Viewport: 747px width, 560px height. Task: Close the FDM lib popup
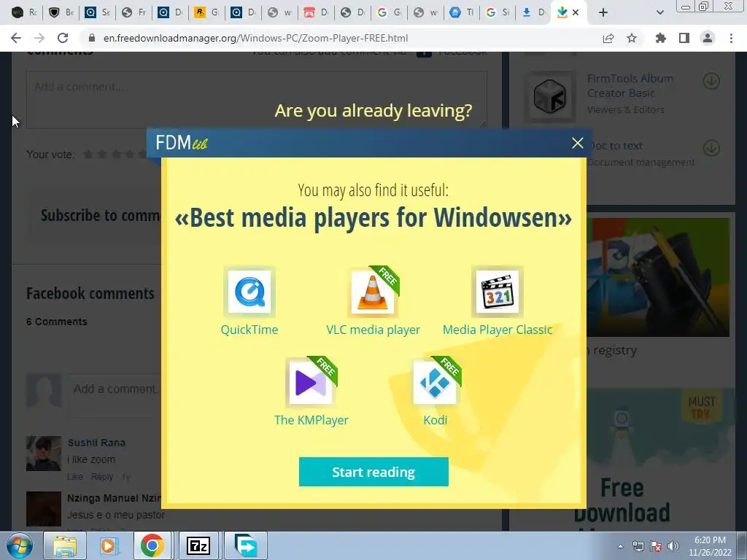pos(578,143)
